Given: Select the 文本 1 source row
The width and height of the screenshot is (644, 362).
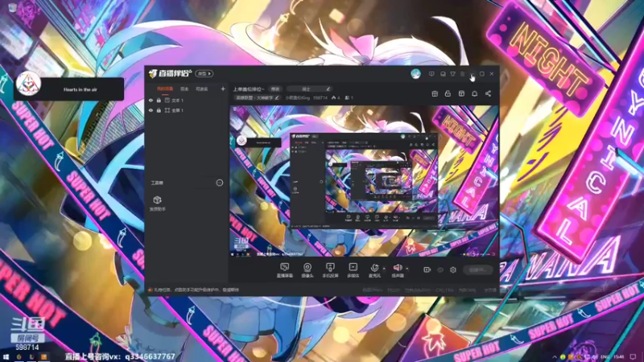Looking at the screenshot, I should pyautogui.click(x=187, y=101).
